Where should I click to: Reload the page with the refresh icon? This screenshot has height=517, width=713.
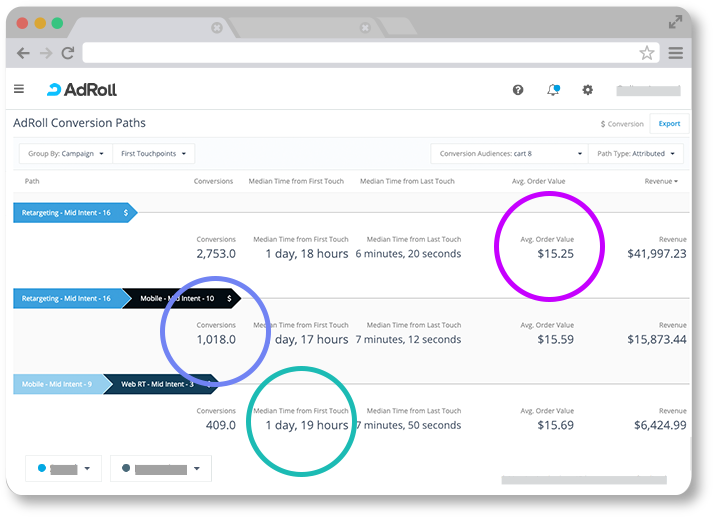pos(68,53)
